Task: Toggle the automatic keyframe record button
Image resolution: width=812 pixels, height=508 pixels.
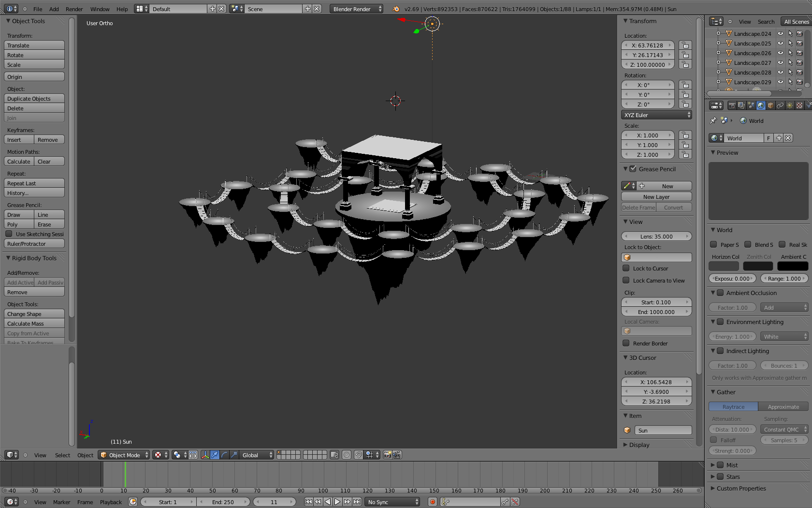Action: 433,502
